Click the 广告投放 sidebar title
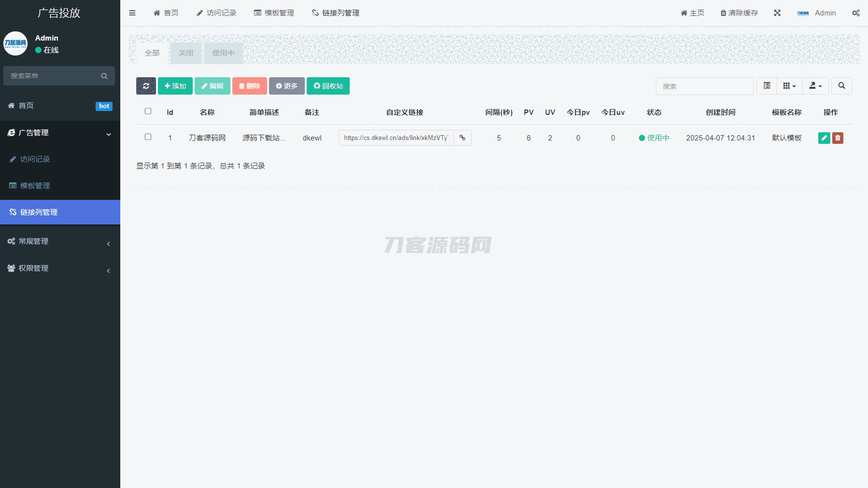Viewport: 868px width, 488px height. pyautogui.click(x=59, y=13)
